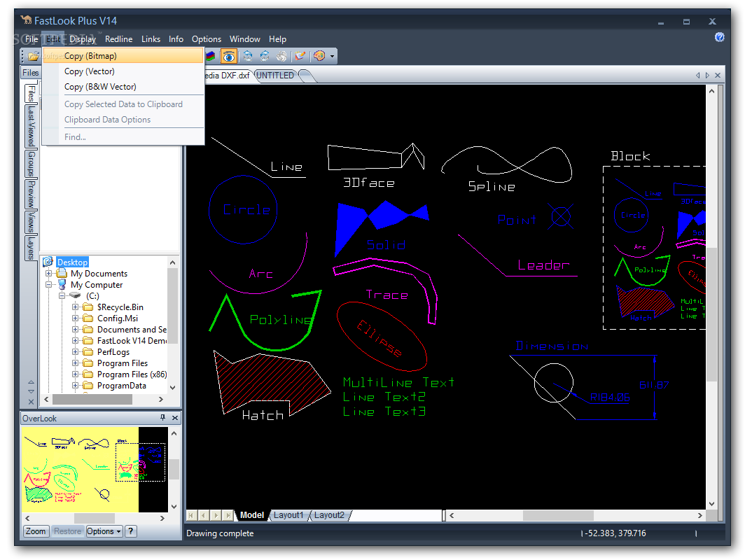Click the notepad with pencil redline icon

[x=300, y=57]
